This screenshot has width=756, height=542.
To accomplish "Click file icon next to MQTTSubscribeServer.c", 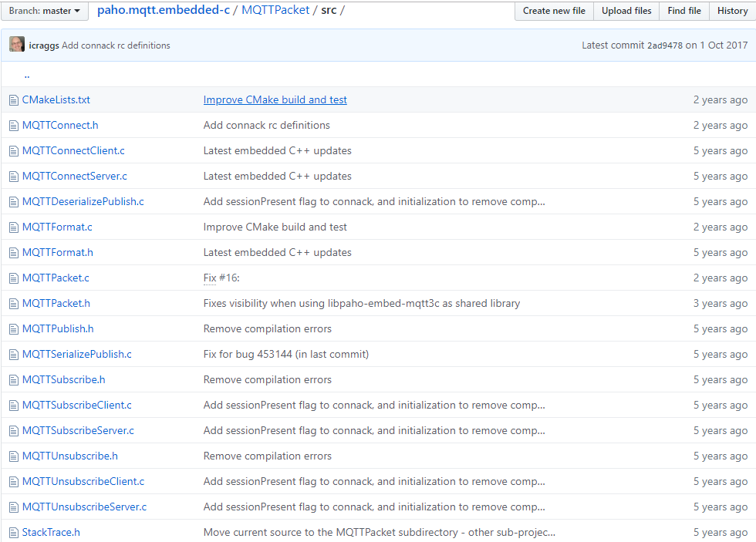I will [14, 431].
